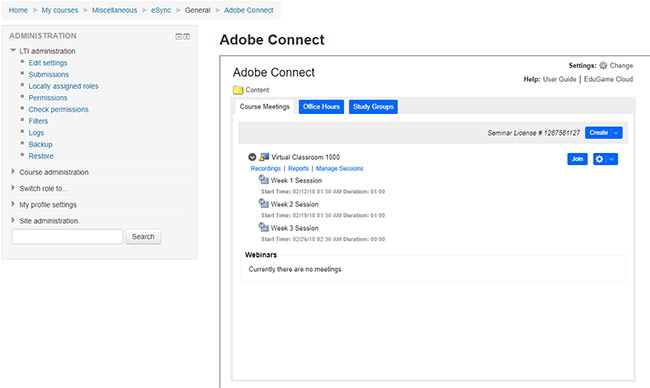The width and height of the screenshot is (650, 388).
Task: Switch to the Study Groups tab
Action: pyautogui.click(x=373, y=107)
